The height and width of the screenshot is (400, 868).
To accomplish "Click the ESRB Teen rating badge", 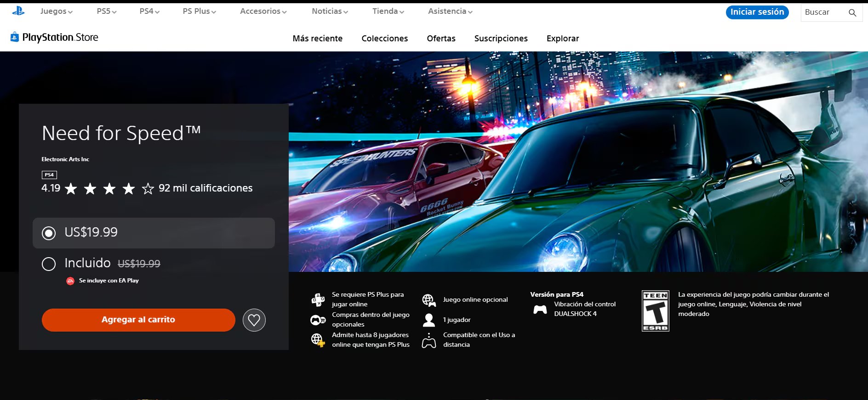I will coord(656,311).
